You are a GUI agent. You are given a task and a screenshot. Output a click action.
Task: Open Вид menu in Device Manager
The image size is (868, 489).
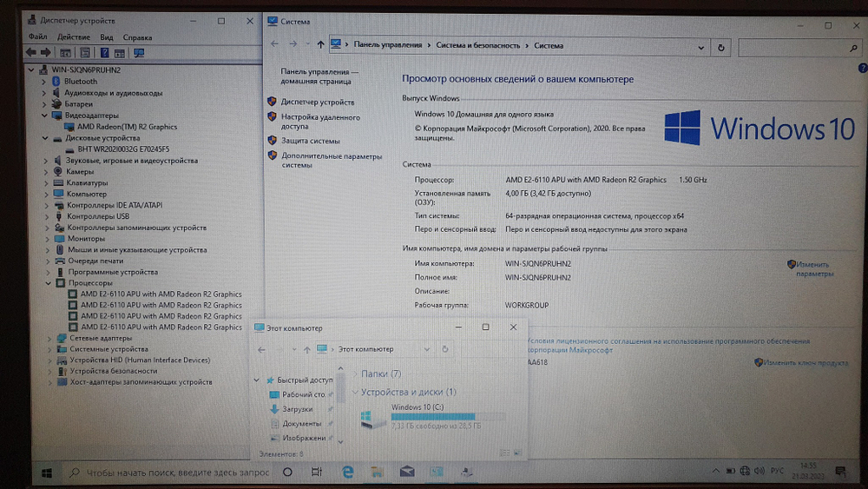pos(106,37)
